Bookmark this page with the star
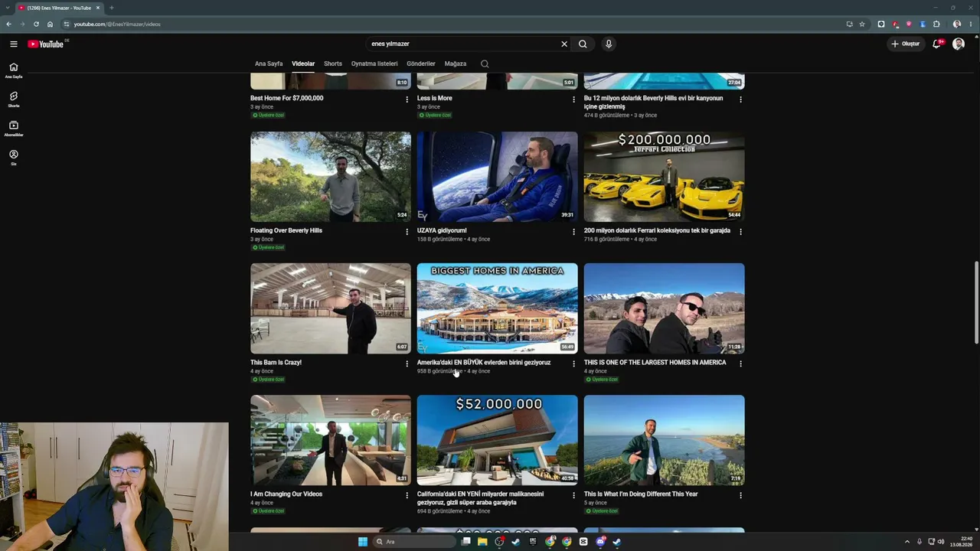Image resolution: width=980 pixels, height=551 pixels. [862, 24]
